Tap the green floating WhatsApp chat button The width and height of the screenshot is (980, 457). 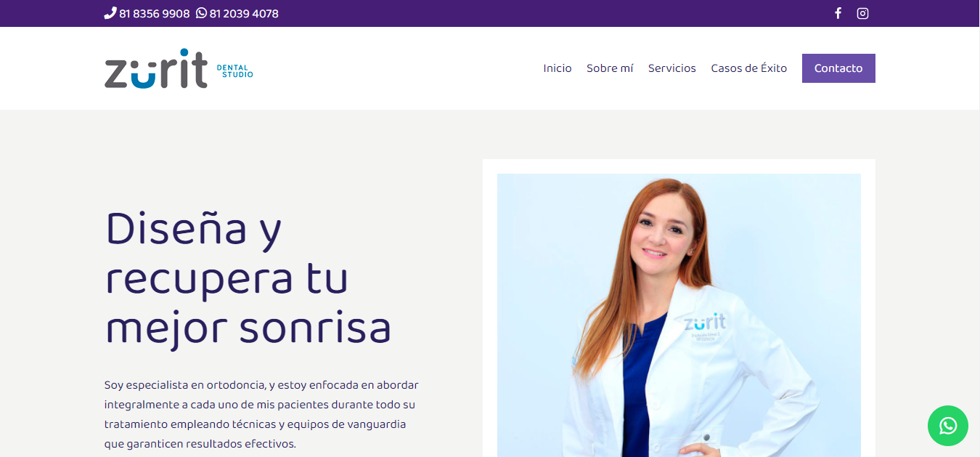(x=947, y=426)
